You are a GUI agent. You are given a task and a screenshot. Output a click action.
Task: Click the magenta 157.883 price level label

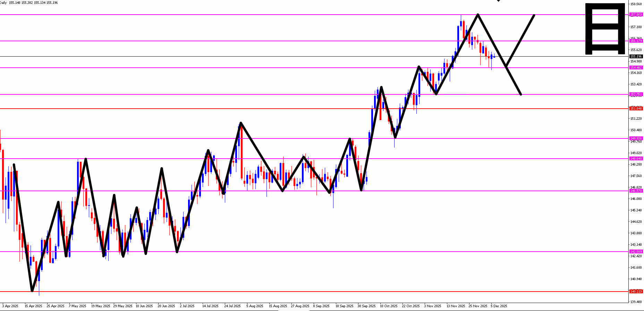coord(636,15)
